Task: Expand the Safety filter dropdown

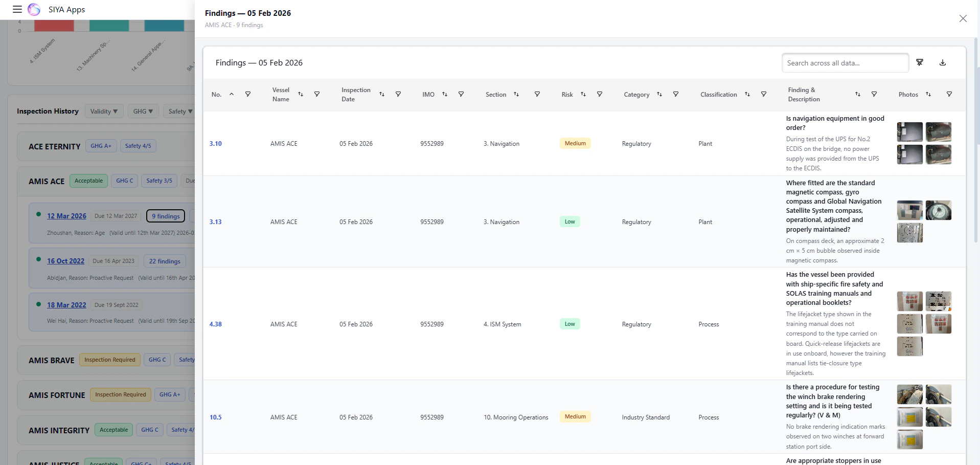Action: (x=179, y=111)
